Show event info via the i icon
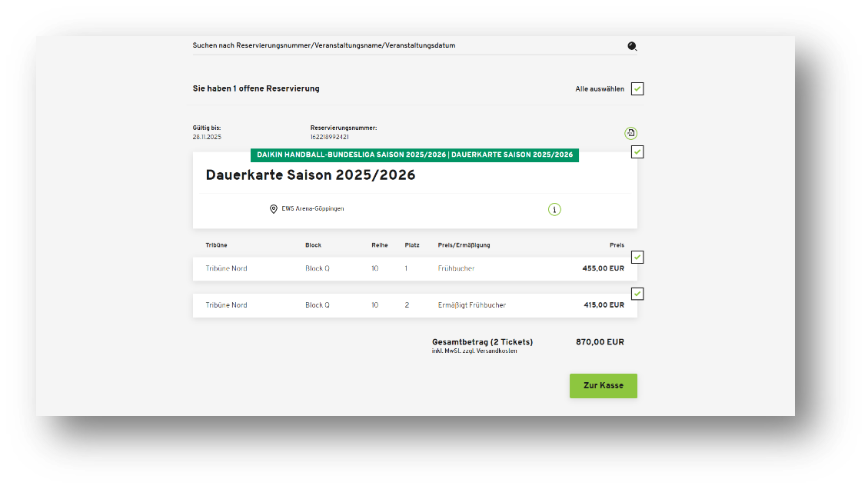This screenshot has height=489, width=868. coord(554,209)
